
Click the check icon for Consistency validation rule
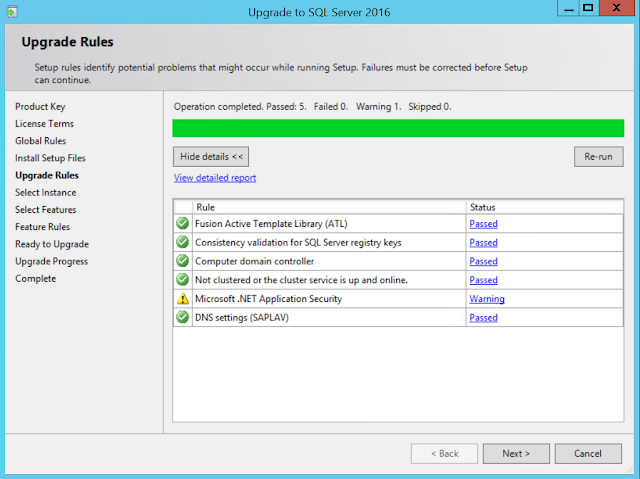click(182, 242)
